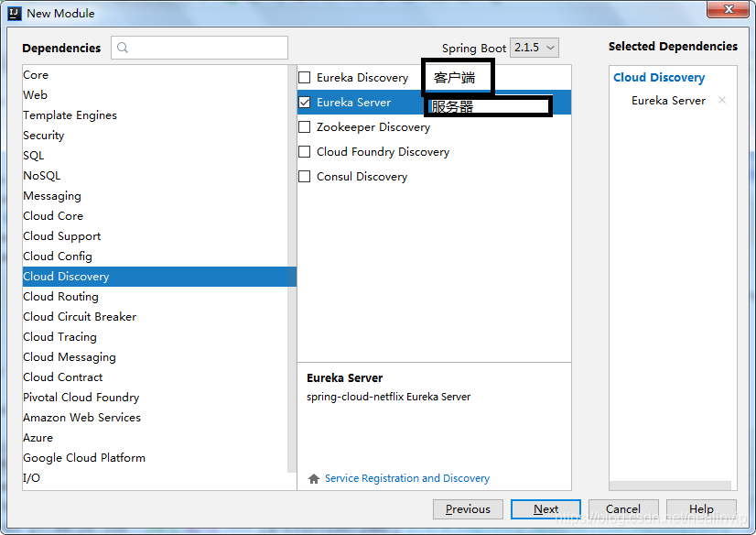Close the New Module dialog window
756x535 pixels.
click(x=728, y=9)
